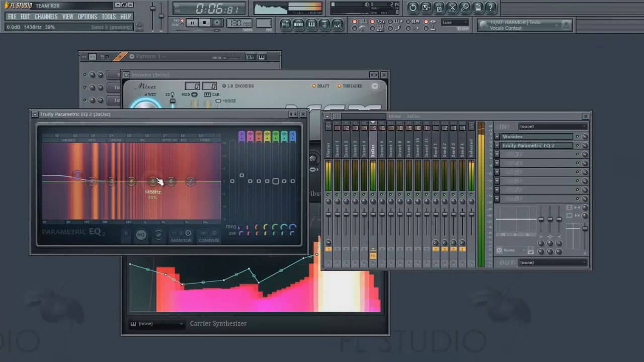Viewport: 644px width, 362px height.
Task: Open the playlist view icon
Action: pyautogui.click(x=286, y=24)
